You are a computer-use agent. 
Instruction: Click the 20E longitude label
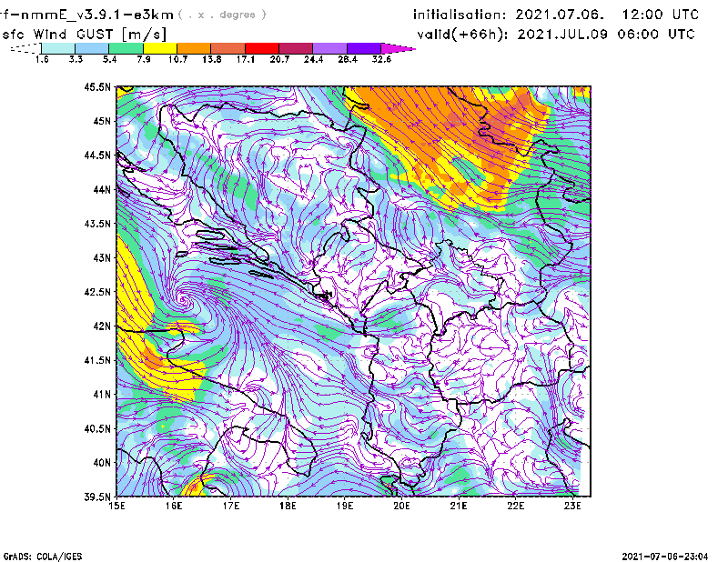pos(401,506)
